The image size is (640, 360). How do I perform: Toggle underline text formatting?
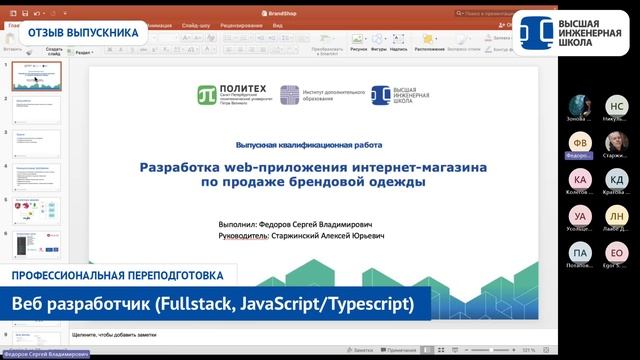click(x=132, y=50)
